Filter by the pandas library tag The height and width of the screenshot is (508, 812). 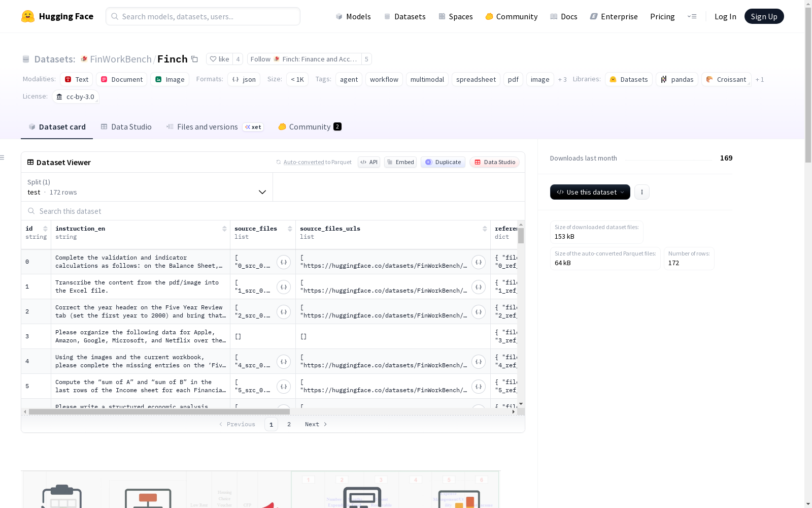(x=677, y=79)
